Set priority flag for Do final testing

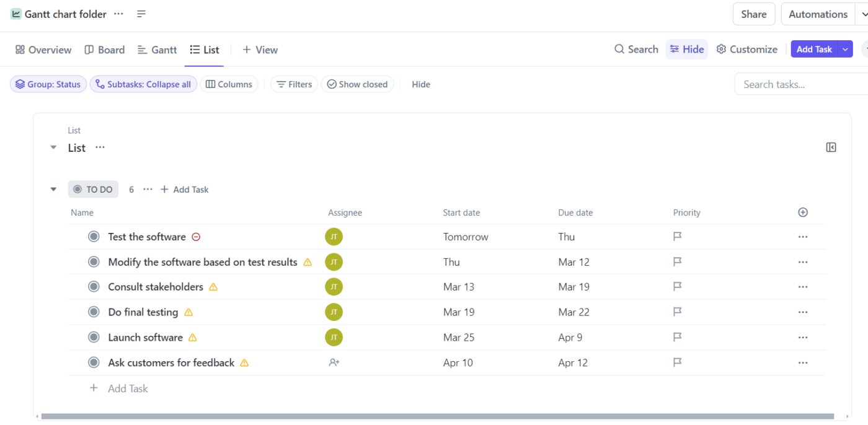coord(678,312)
